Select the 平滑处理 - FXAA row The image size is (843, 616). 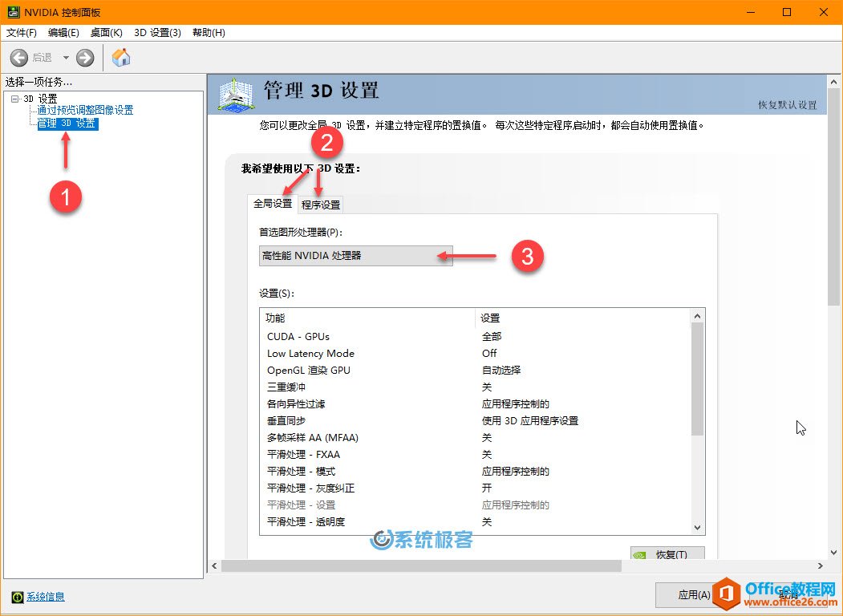point(475,455)
